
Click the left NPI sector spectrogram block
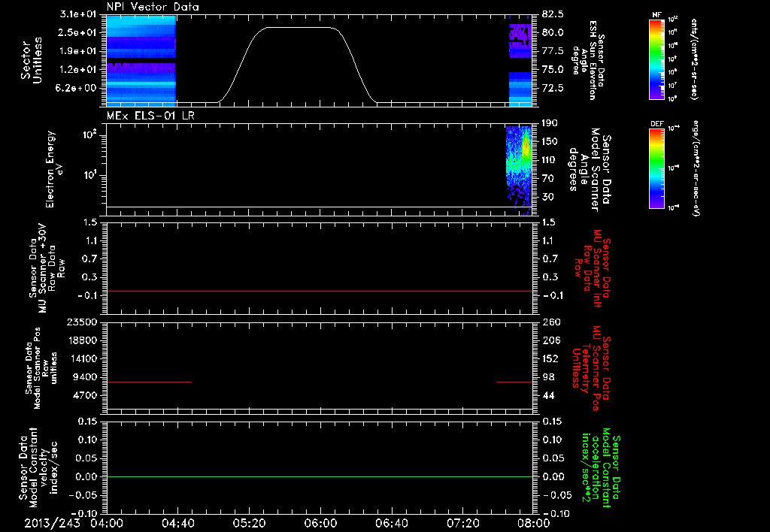coord(141,61)
